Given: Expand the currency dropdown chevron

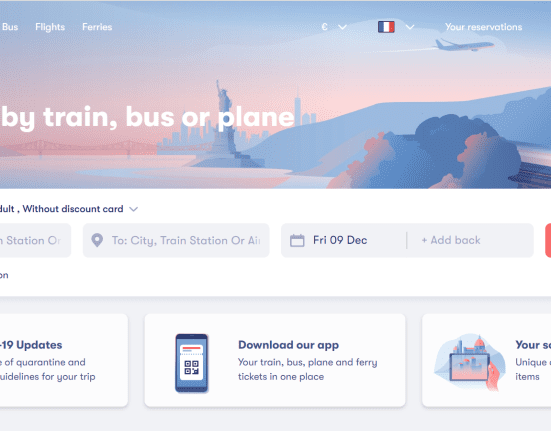Looking at the screenshot, I should (343, 27).
